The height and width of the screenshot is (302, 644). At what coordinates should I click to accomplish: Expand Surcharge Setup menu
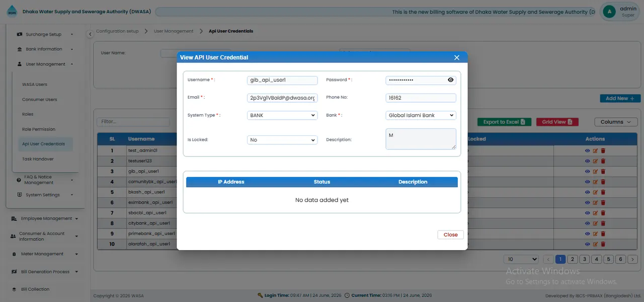(x=45, y=35)
